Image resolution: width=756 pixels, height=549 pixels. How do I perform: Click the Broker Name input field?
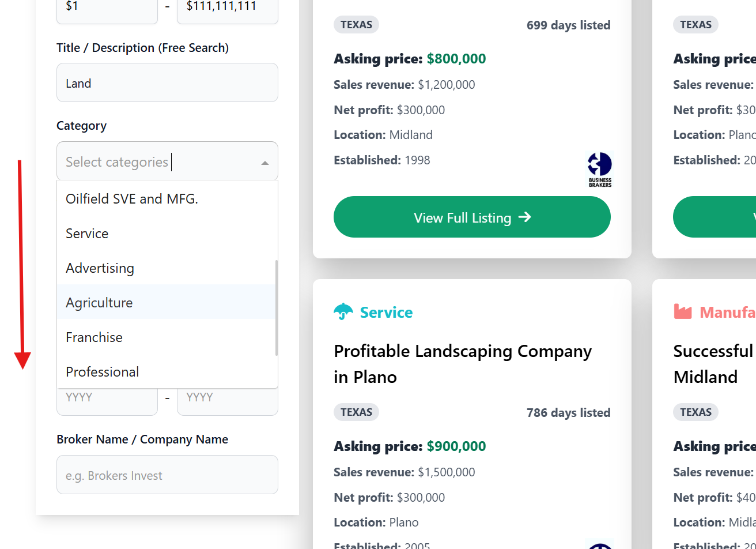167,475
